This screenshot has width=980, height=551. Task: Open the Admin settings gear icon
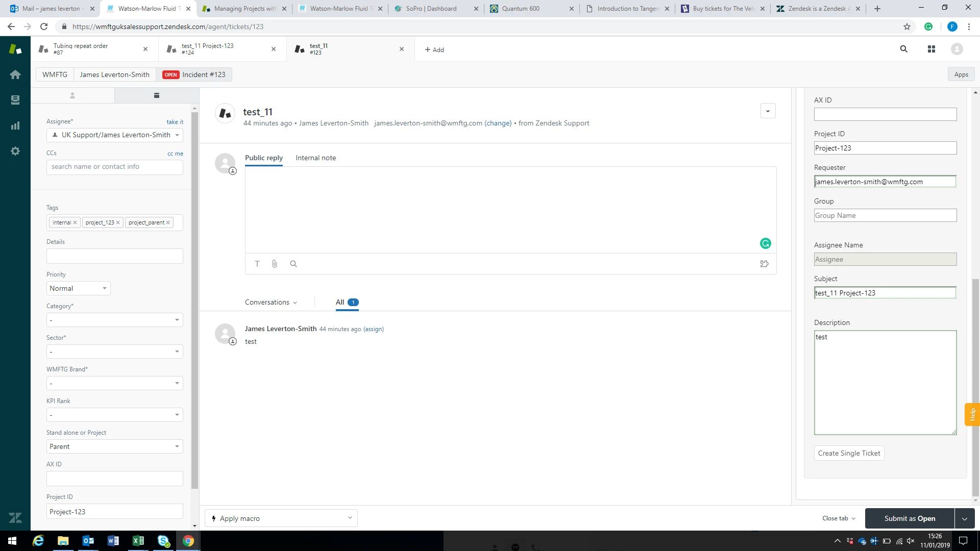pyautogui.click(x=15, y=151)
